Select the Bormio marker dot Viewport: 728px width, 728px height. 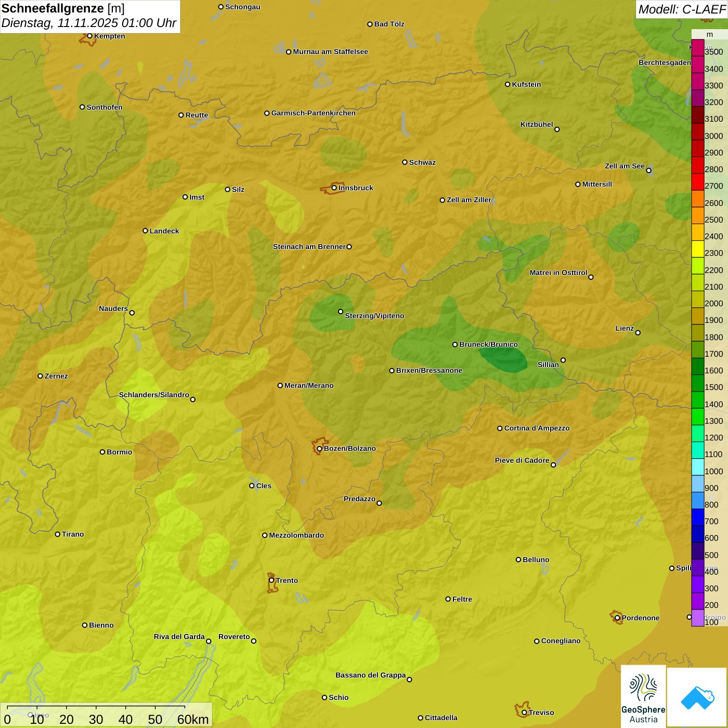(x=102, y=452)
